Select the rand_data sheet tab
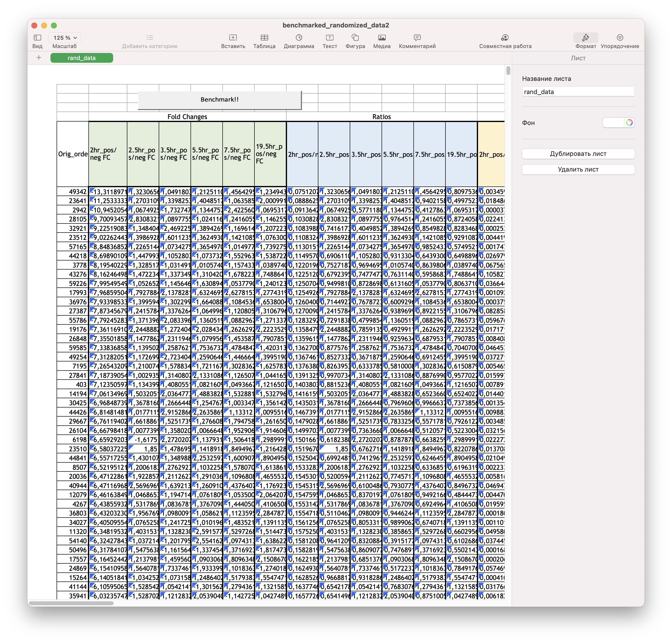Screen dimensions: 672x643 82,58
